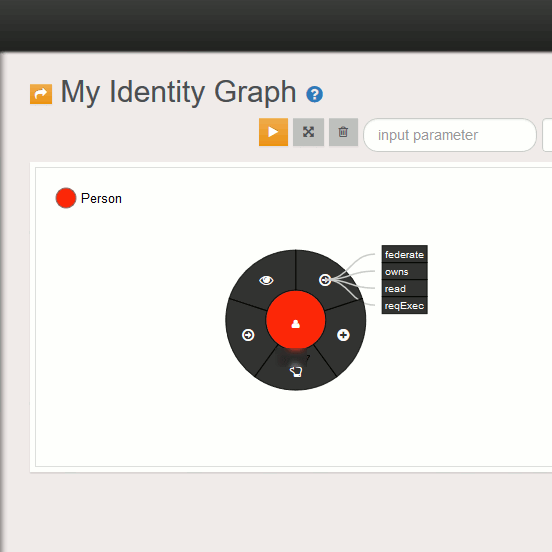The image size is (552, 552).
Task: Select the reqExec relation entry
Action: click(404, 306)
